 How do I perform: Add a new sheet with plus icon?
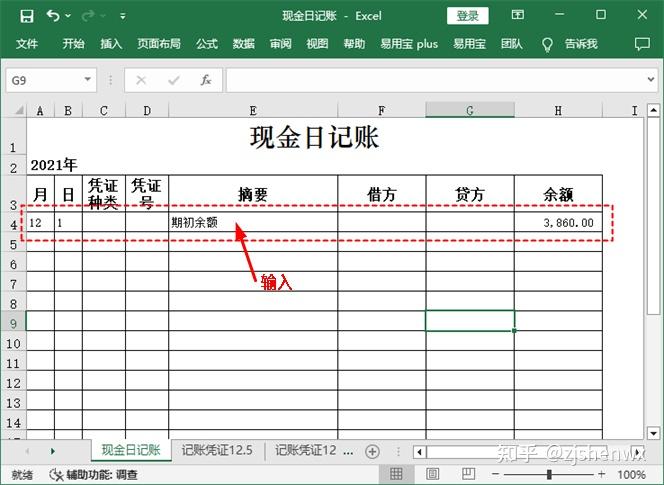point(373,451)
